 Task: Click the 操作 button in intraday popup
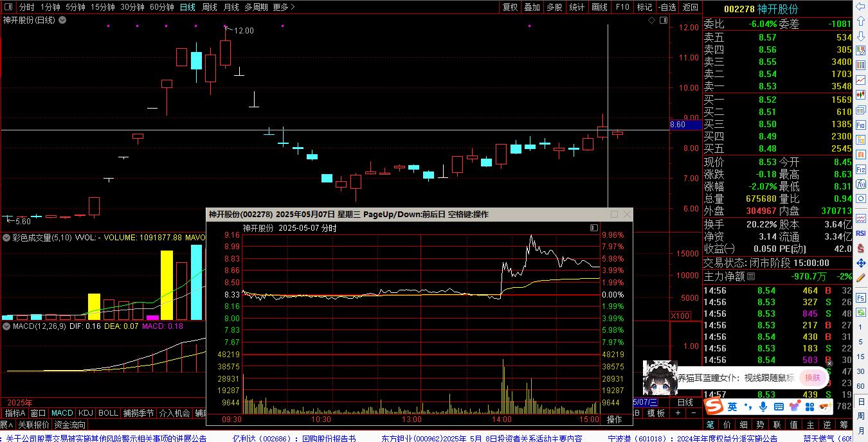pyautogui.click(x=615, y=420)
